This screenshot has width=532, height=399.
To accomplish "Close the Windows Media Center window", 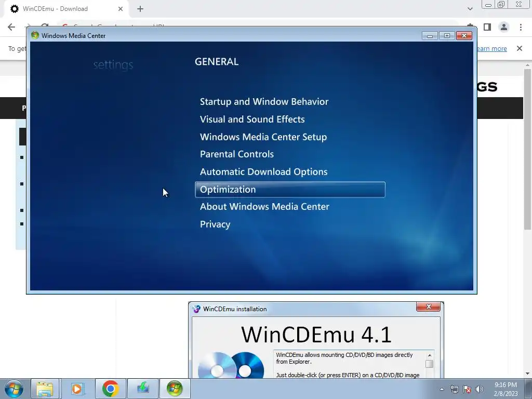I will coord(464,36).
